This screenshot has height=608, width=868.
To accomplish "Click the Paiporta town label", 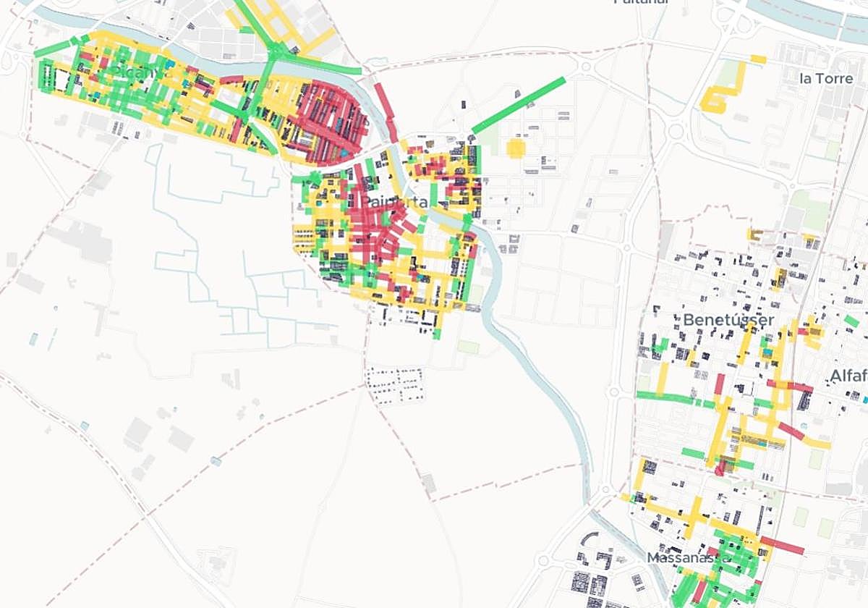I will click(x=394, y=202).
